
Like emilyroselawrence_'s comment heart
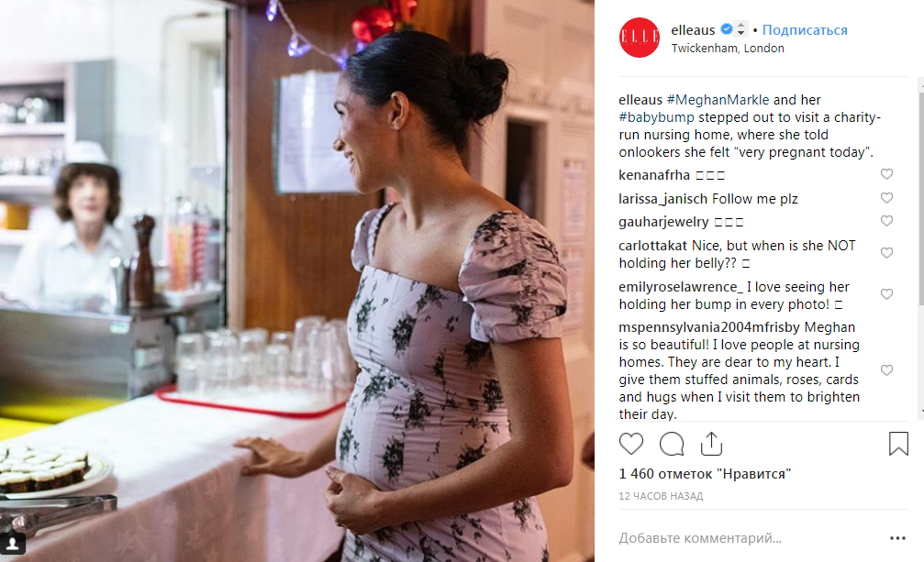[x=886, y=294]
